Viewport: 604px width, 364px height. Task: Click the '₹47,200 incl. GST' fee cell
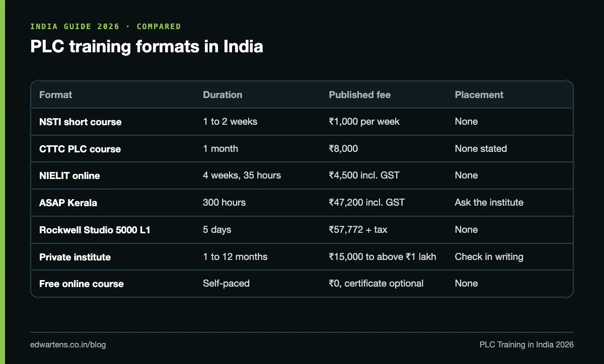click(366, 203)
